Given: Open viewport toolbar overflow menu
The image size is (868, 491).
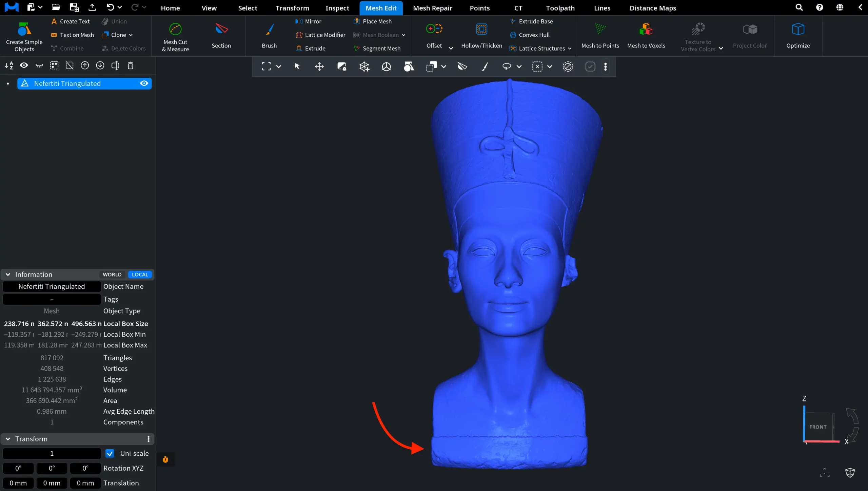Looking at the screenshot, I should (x=606, y=67).
